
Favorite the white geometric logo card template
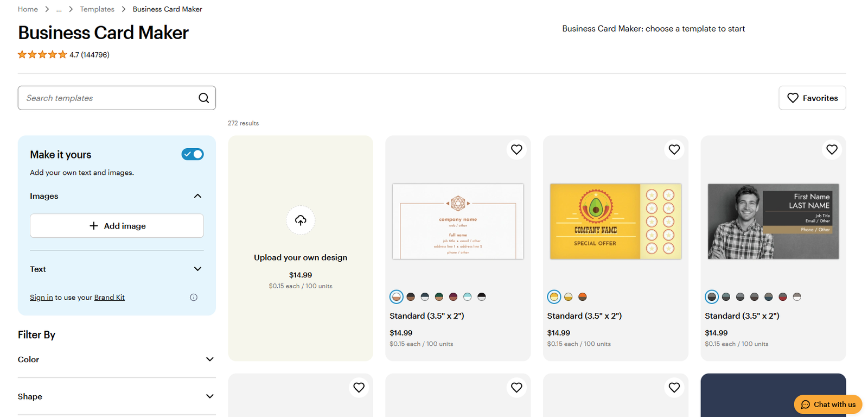[x=516, y=149]
